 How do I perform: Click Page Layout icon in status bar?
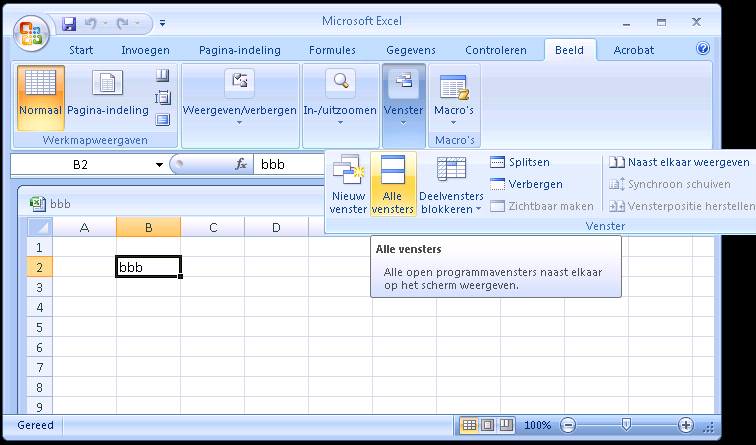487,425
